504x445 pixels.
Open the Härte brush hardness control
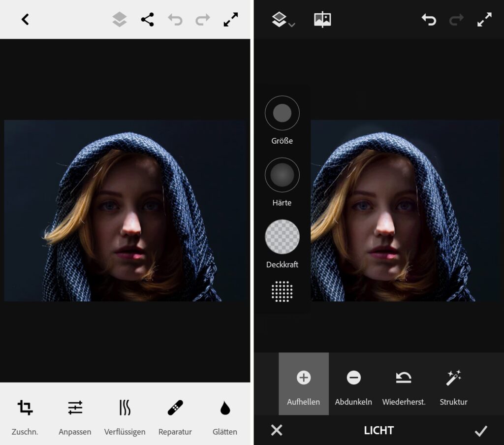pyautogui.click(x=282, y=175)
